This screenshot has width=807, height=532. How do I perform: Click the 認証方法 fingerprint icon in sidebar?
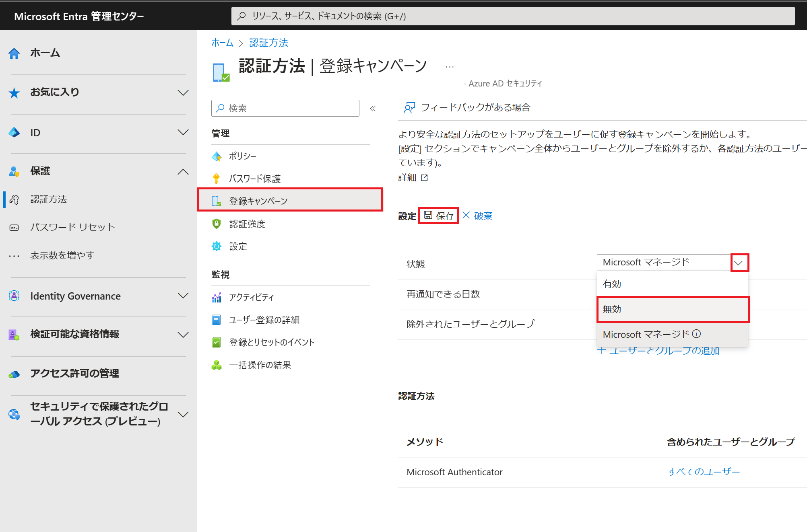pos(14,199)
